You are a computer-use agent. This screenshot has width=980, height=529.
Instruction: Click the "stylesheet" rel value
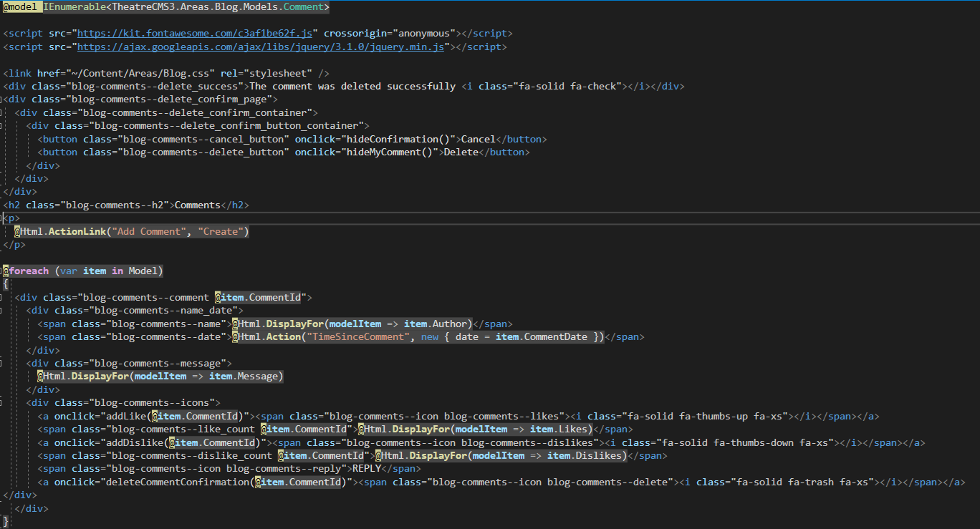click(278, 73)
